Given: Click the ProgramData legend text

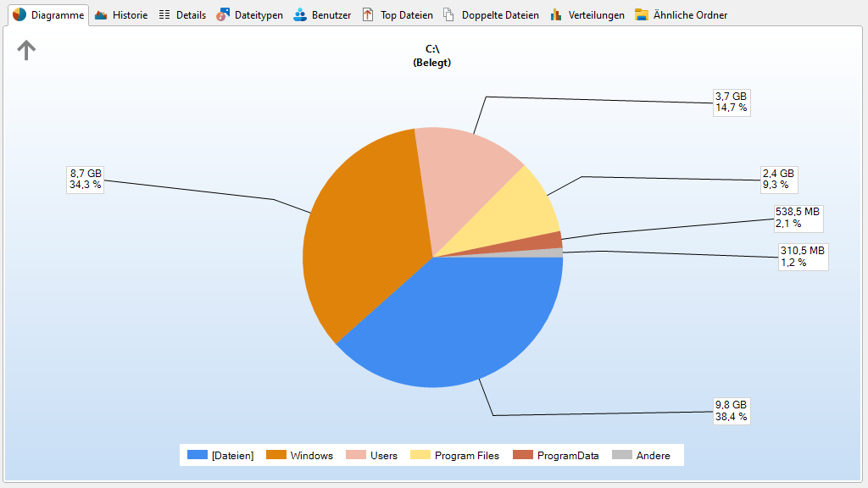Looking at the screenshot, I should [568, 455].
